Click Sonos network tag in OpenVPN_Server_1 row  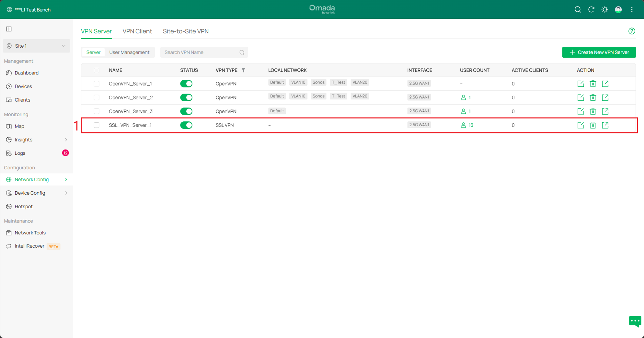[x=318, y=83]
